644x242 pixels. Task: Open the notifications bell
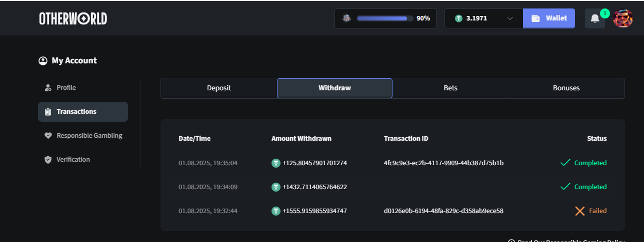594,18
